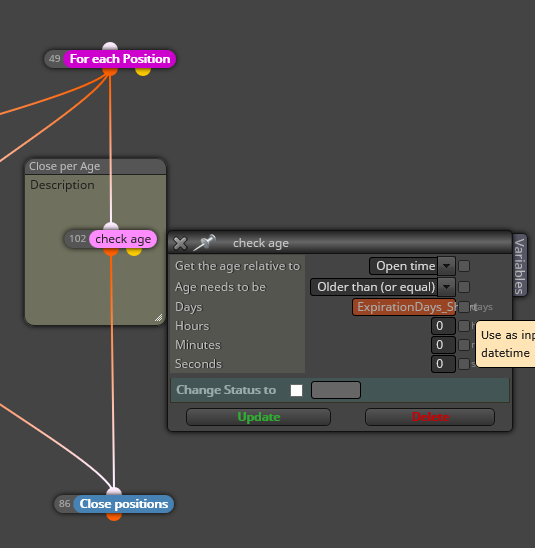Screen dimensions: 535x548
Task: Click the Seconds value field
Action: 443,364
